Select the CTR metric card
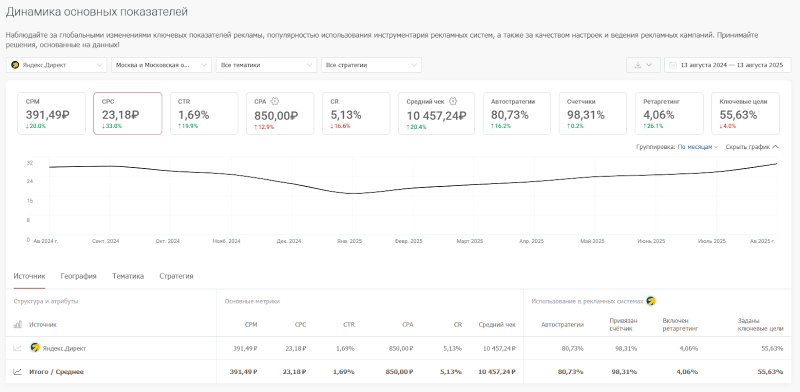Viewport: 800px width, 392px height. coord(204,113)
